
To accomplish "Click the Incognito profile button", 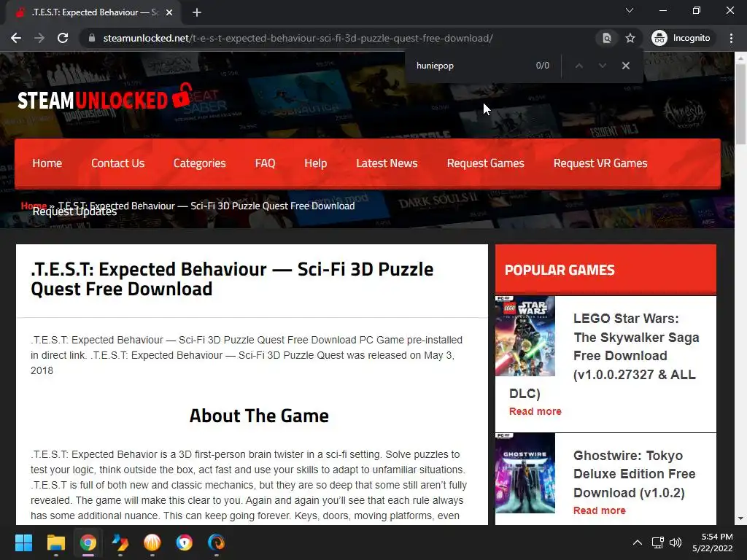I will [x=681, y=38].
